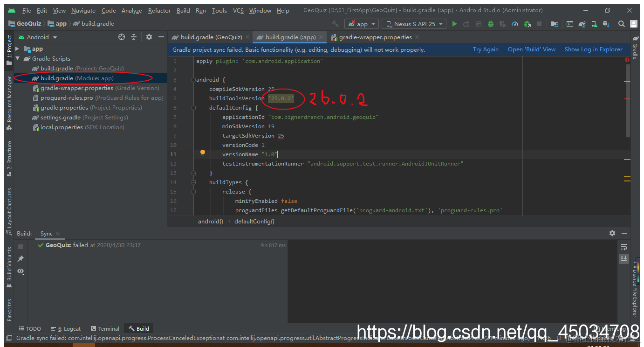
Task: Open the Gradle tool window on right
Action: 635,48
